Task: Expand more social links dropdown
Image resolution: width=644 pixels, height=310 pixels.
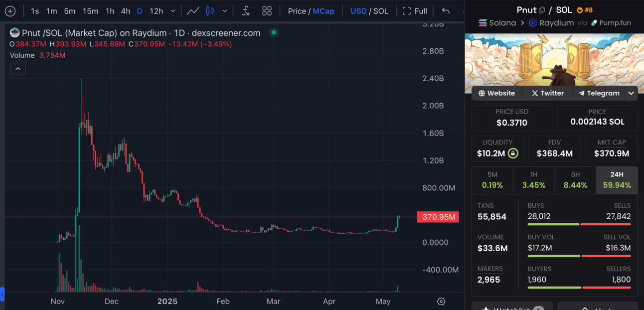Action: [x=631, y=93]
